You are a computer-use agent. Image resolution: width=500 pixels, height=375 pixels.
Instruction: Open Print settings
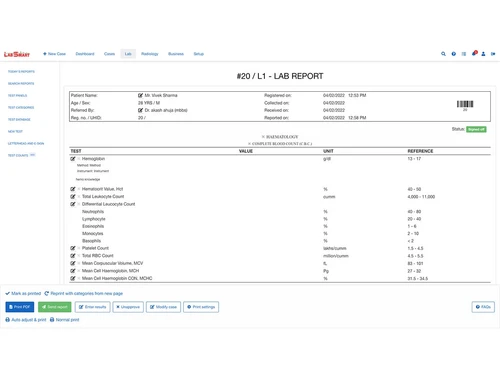(x=201, y=307)
